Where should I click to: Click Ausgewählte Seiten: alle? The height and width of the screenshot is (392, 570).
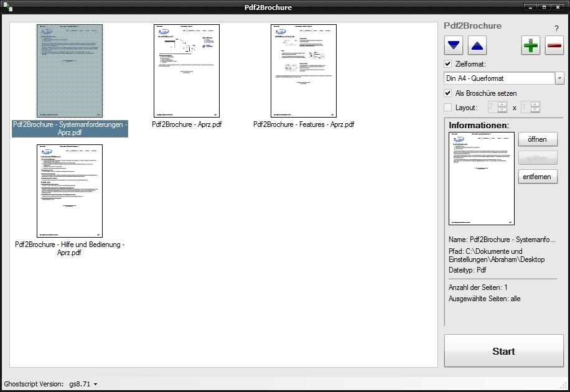pyautogui.click(x=484, y=299)
